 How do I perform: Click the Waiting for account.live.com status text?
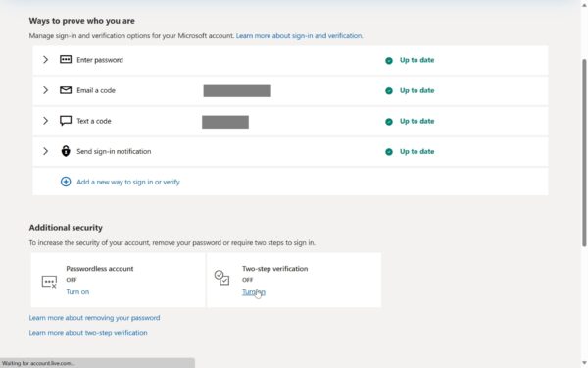coord(38,363)
